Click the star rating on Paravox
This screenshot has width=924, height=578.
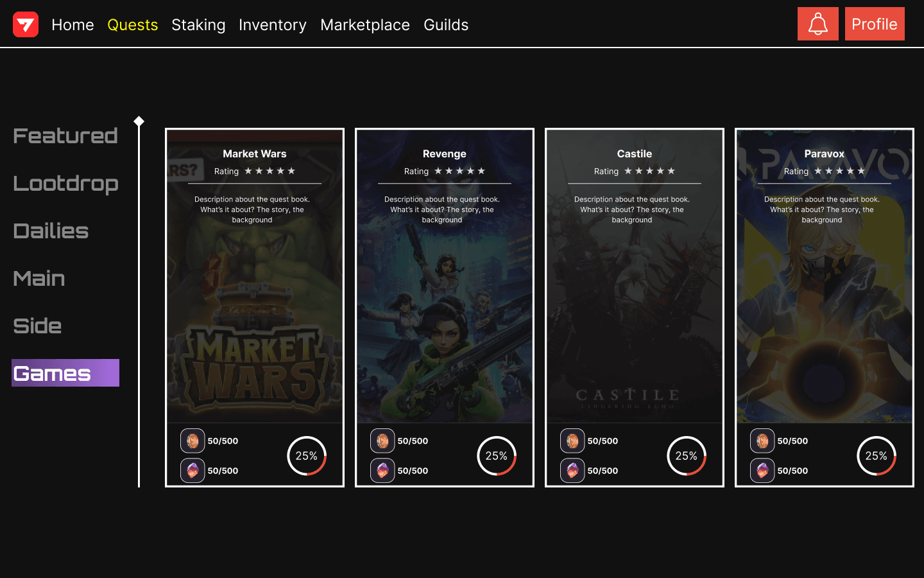[839, 171]
